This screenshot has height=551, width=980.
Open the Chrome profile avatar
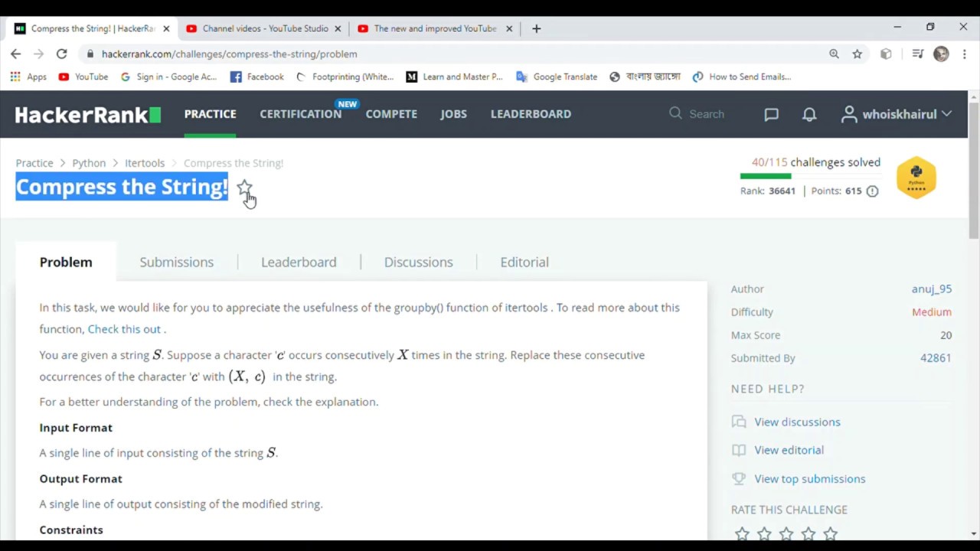(x=942, y=54)
